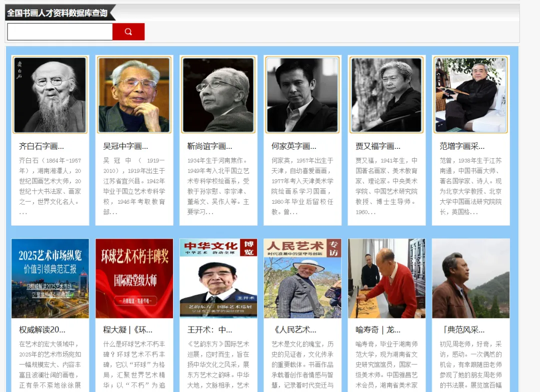This screenshot has height=392, width=540.
Task: Click 初见周老师，好奇 summary text
Action: [471, 365]
